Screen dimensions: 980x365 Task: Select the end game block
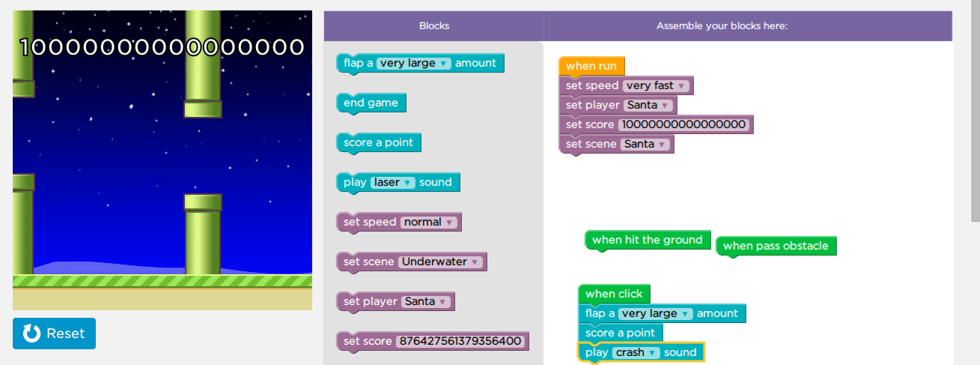[371, 103]
